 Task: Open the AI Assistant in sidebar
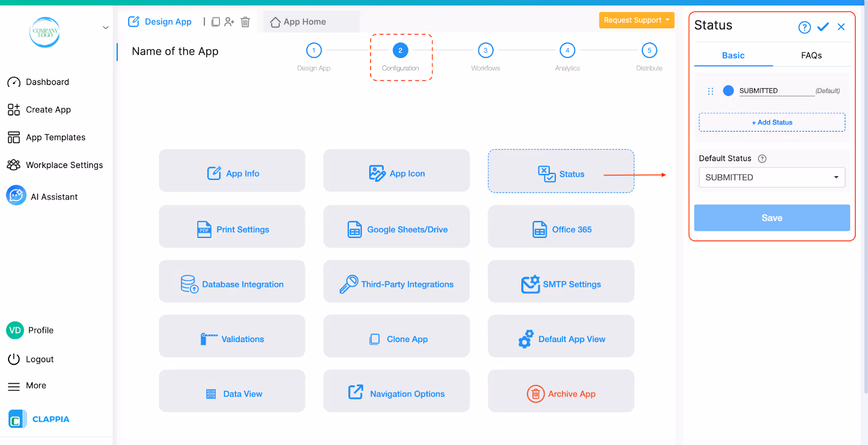(x=54, y=197)
